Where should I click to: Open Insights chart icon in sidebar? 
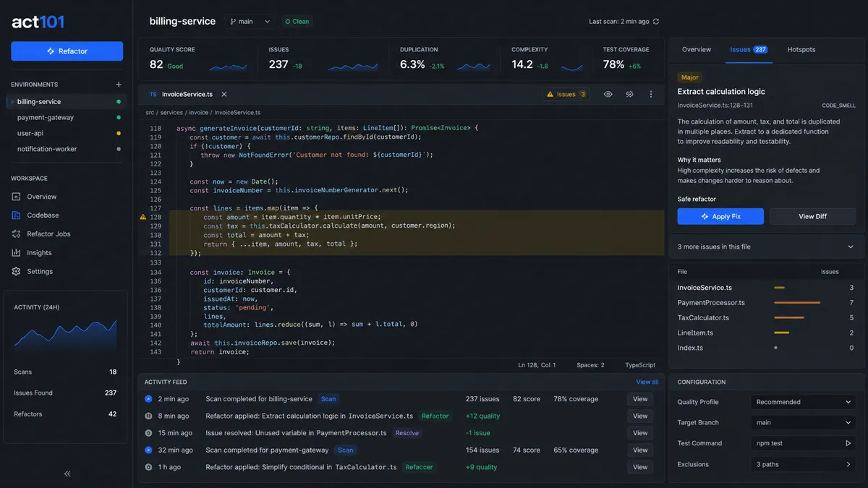[x=17, y=253]
